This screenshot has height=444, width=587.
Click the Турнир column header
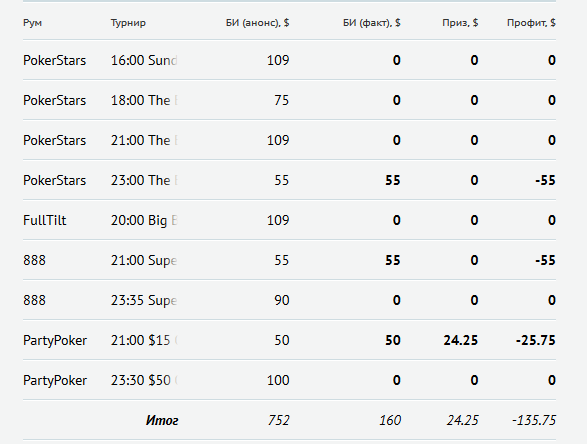(x=128, y=23)
